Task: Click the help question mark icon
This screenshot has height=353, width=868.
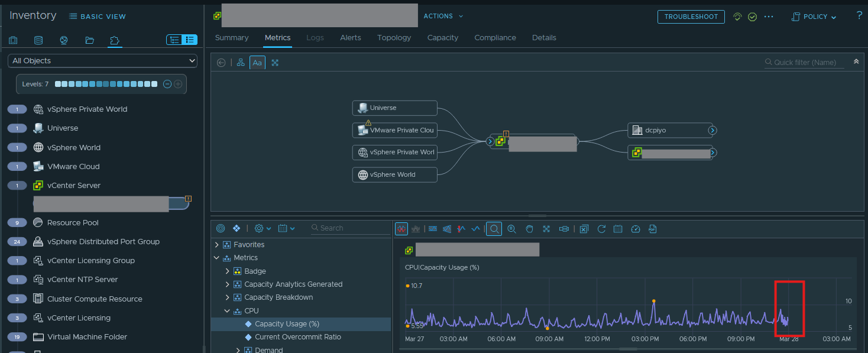Action: [x=859, y=16]
